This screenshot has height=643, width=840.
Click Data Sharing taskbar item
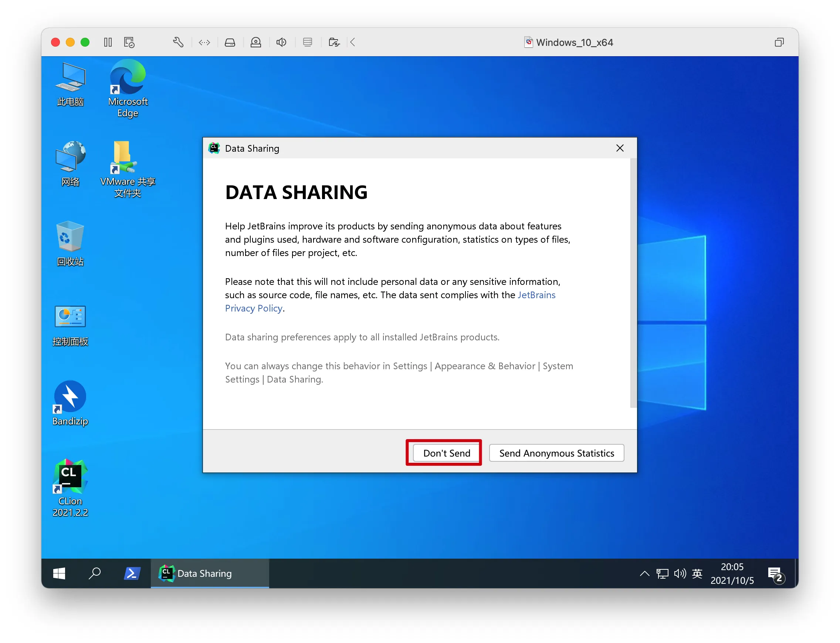coord(210,573)
